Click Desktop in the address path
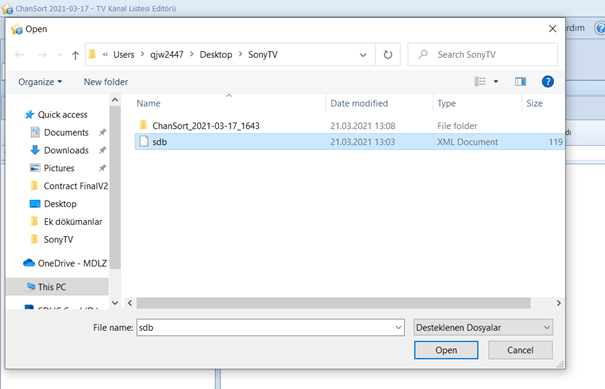The height and width of the screenshot is (389, 605). [216, 55]
